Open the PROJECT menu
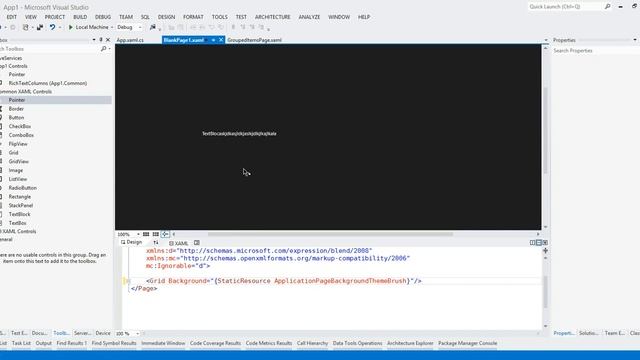 (x=55, y=17)
